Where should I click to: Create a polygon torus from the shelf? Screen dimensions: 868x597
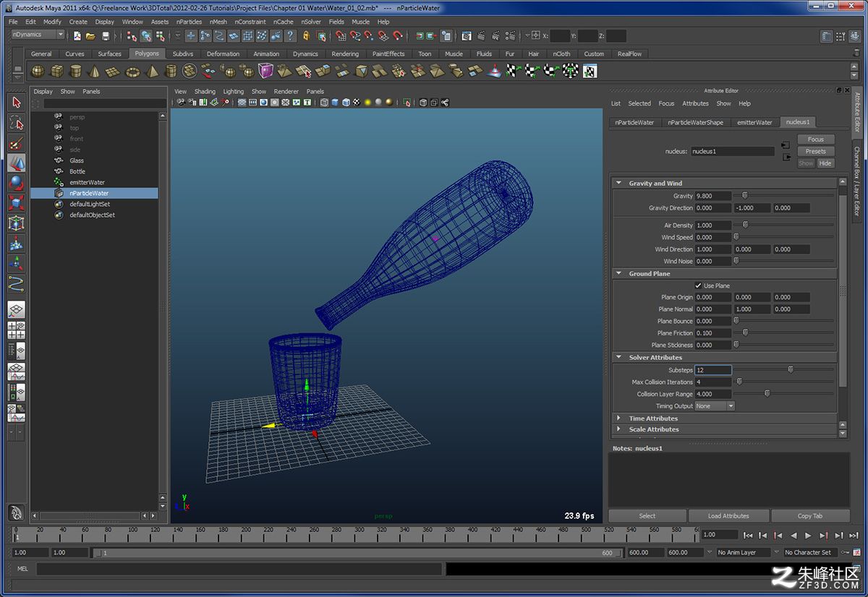click(x=132, y=71)
